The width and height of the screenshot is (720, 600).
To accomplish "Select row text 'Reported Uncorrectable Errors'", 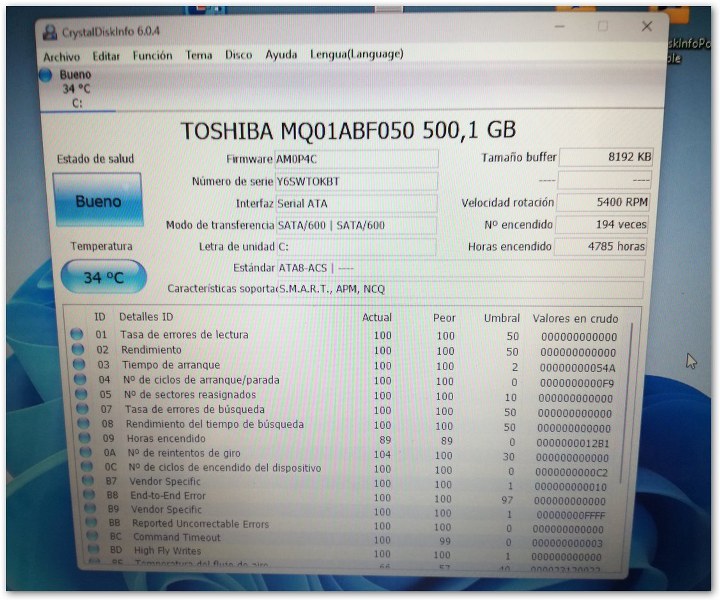I will pos(200,523).
